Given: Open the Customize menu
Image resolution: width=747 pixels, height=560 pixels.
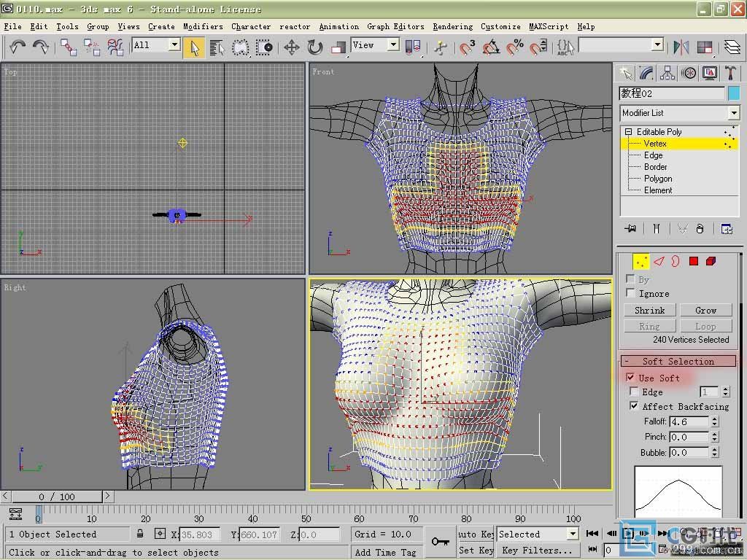Looking at the screenshot, I should click(500, 27).
